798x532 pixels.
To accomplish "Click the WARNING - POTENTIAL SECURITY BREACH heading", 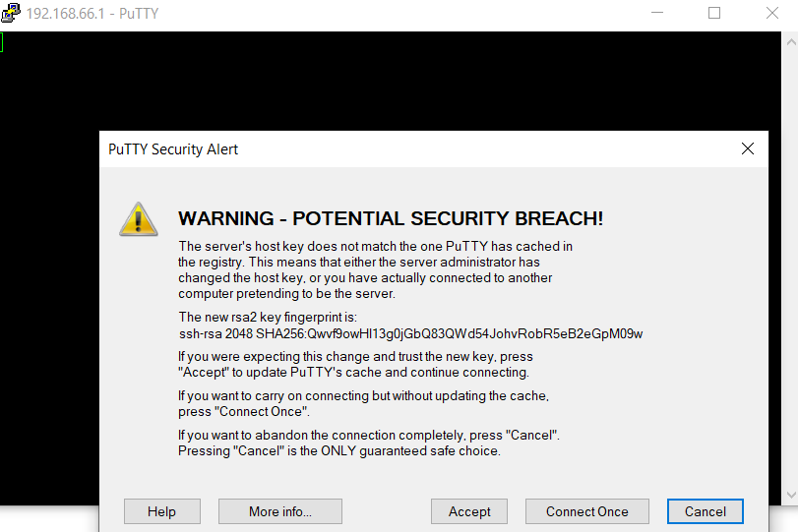I will click(x=391, y=218).
